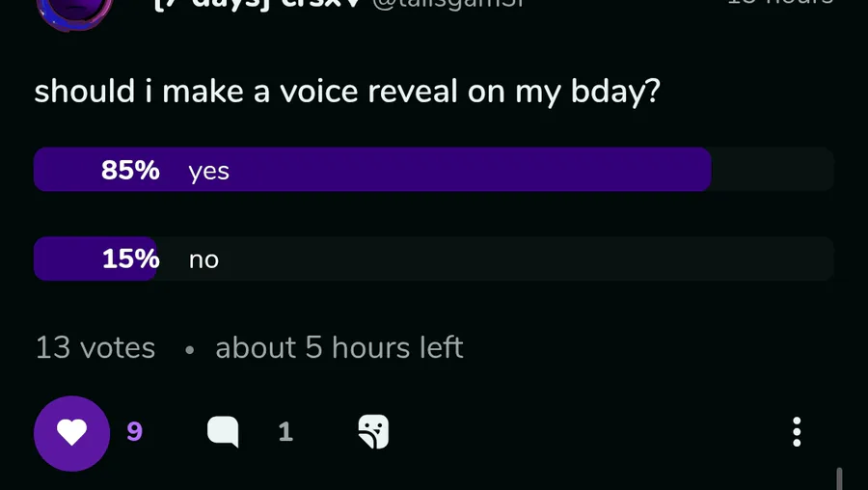Click the like count 9
This screenshot has width=868, height=490.
(134, 432)
